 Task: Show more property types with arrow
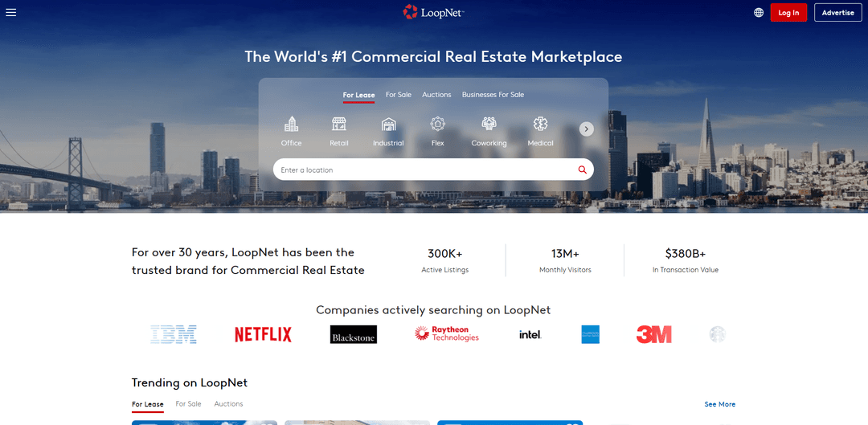[587, 129]
